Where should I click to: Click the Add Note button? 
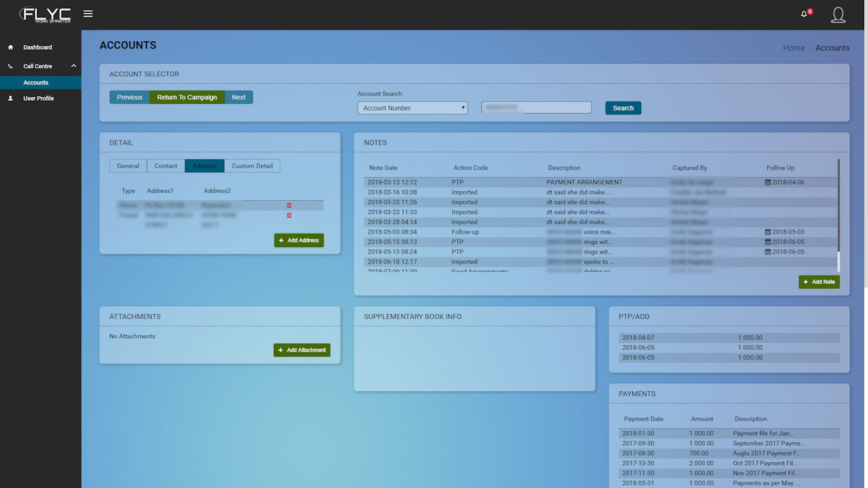[x=819, y=282]
